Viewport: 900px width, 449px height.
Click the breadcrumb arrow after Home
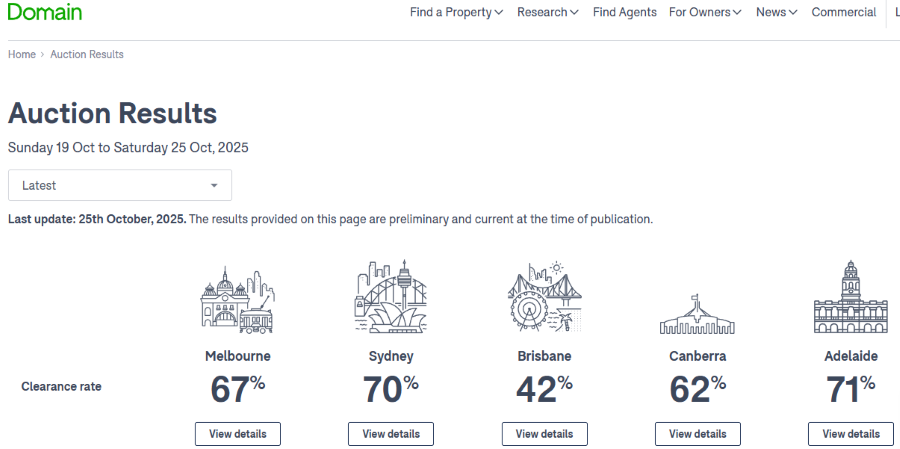pyautogui.click(x=42, y=55)
